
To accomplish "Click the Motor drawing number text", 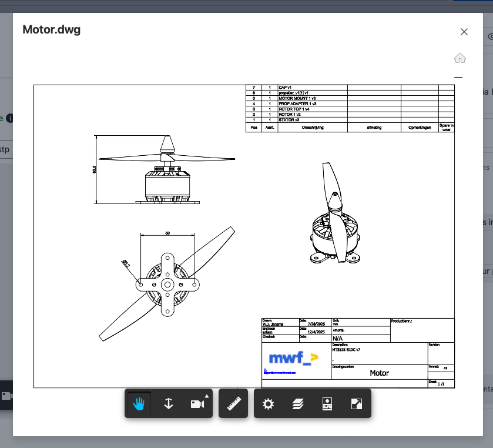I will 379,373.
